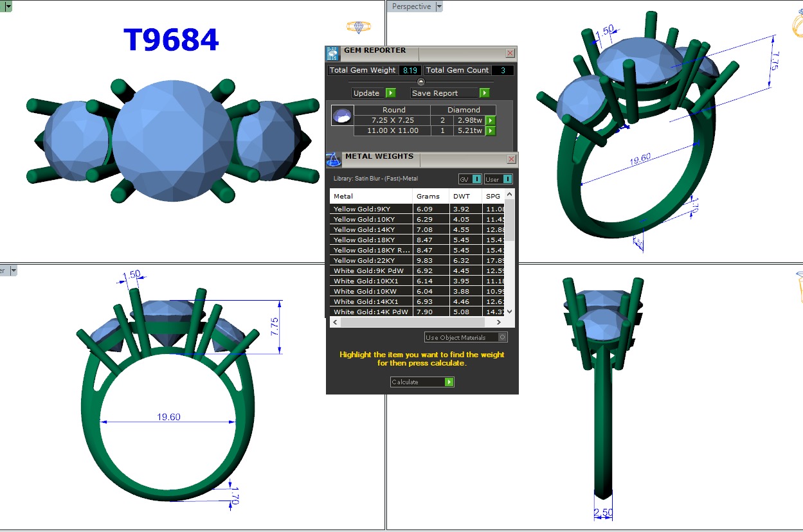Screen dimensions: 803x532
Task: Open the Perspective viewport dropdown arrow
Action: (x=439, y=6)
